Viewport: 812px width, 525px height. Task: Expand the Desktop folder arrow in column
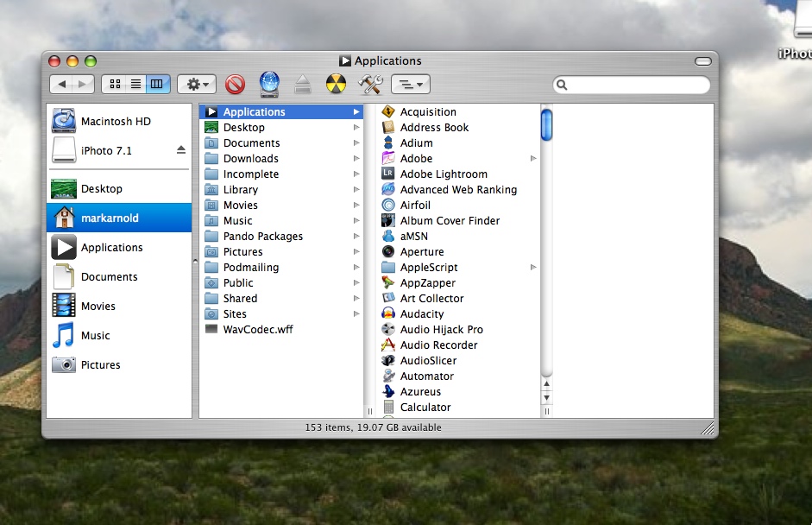pos(356,128)
